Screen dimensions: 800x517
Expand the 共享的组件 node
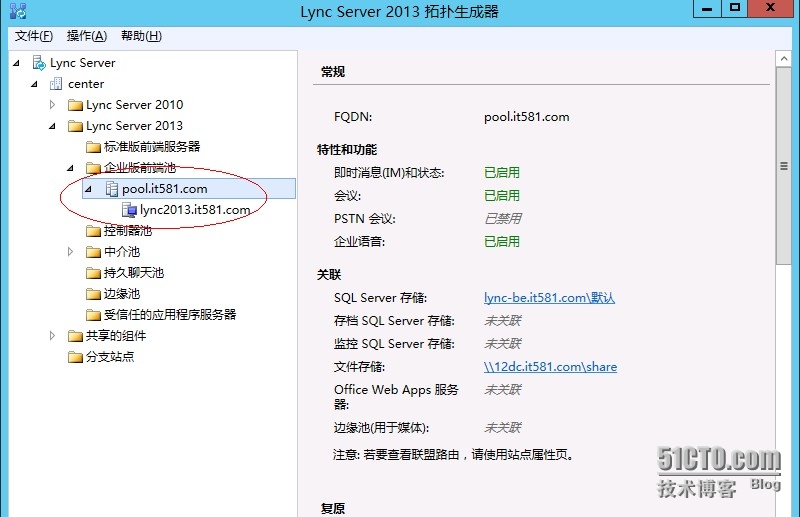coord(52,335)
